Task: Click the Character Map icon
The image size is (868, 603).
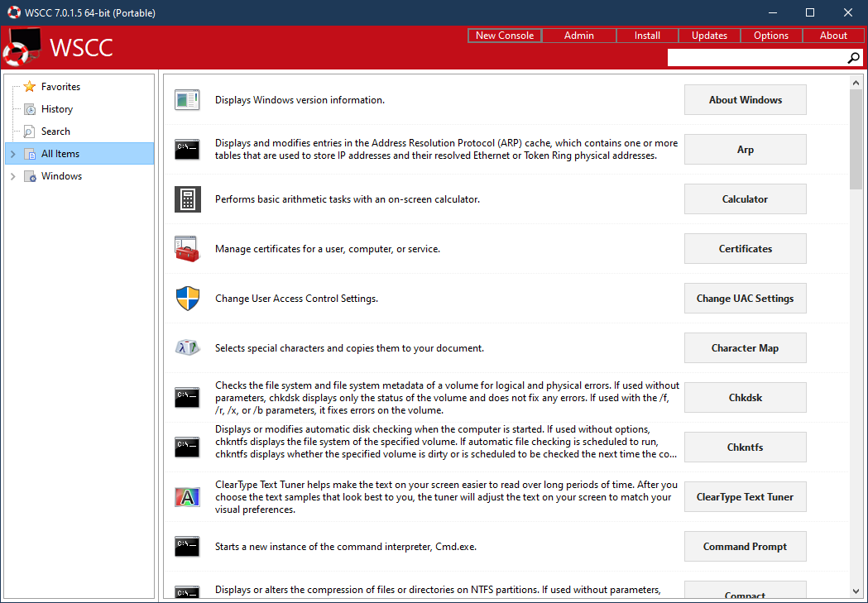Action: point(187,348)
